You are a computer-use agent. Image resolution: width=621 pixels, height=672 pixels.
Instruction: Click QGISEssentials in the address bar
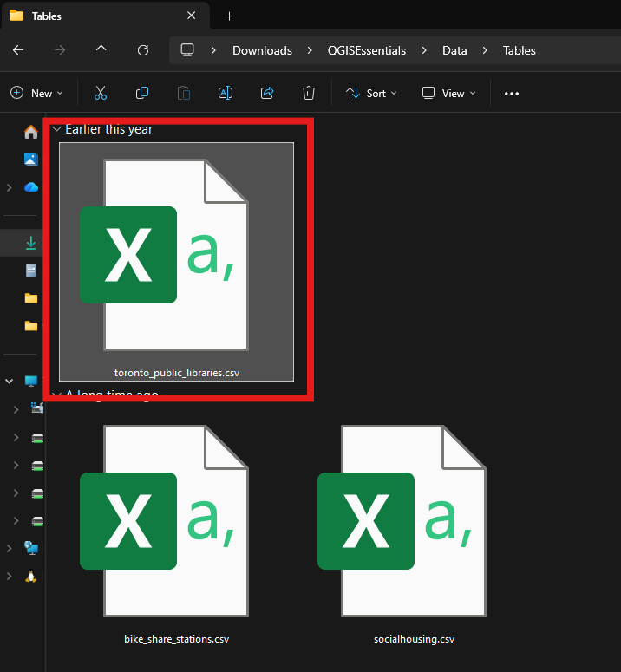click(366, 50)
